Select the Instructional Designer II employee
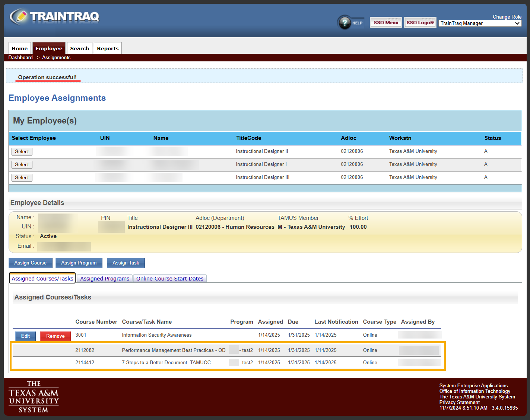Screen dimensions: 530x420 point(22,152)
